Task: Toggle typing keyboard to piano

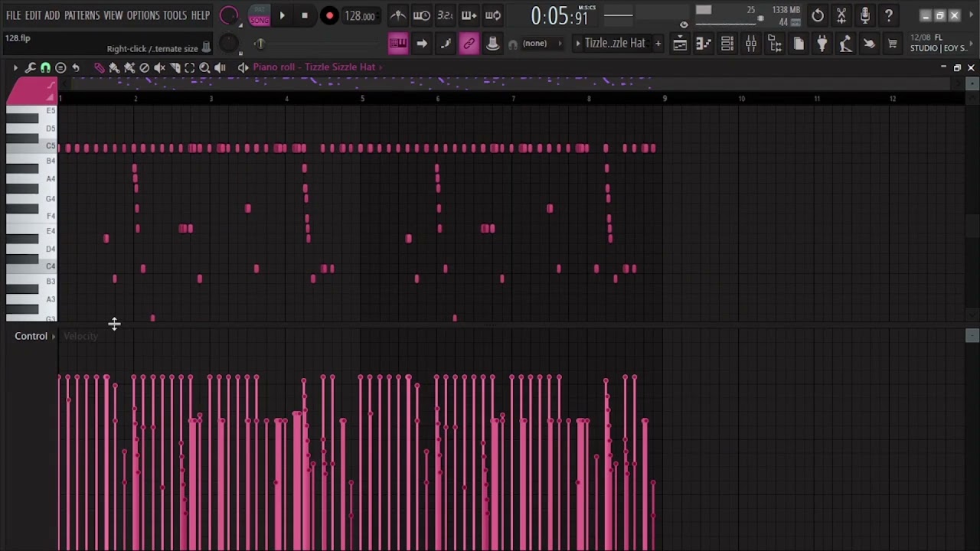Action: 397,44
